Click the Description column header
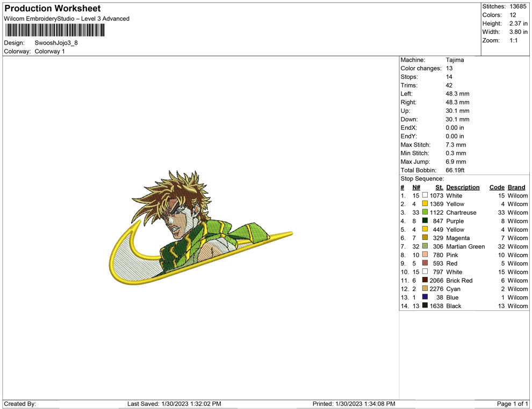This screenshot has height=409, width=532. coord(463,187)
